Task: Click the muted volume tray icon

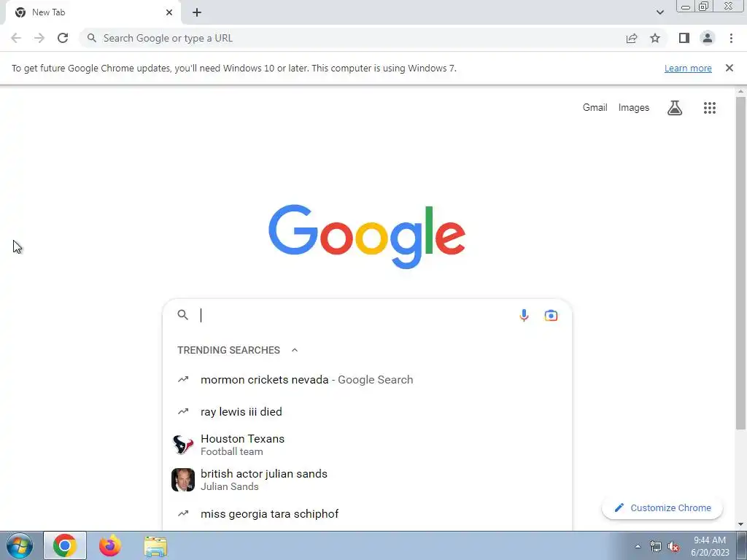Action: tap(673, 547)
